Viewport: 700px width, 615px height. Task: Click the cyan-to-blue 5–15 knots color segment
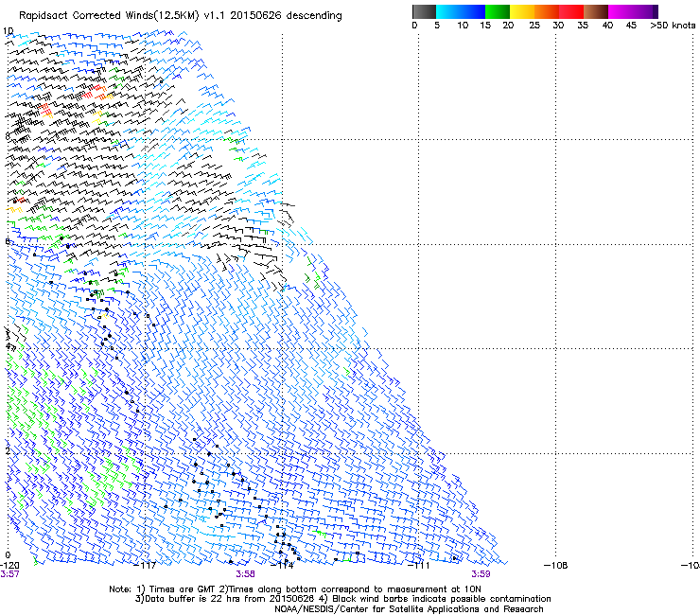[461, 11]
